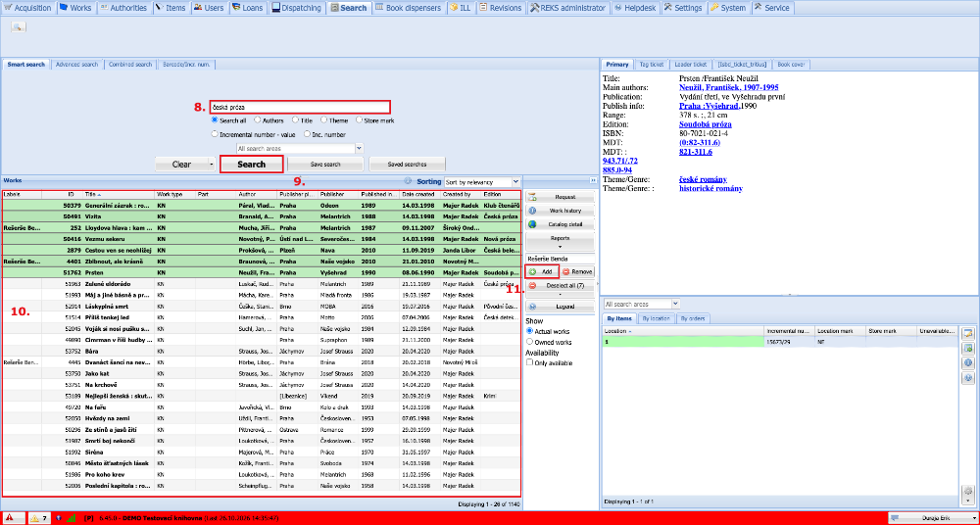Select Owned works radio button
The image size is (980, 525).
point(530,342)
